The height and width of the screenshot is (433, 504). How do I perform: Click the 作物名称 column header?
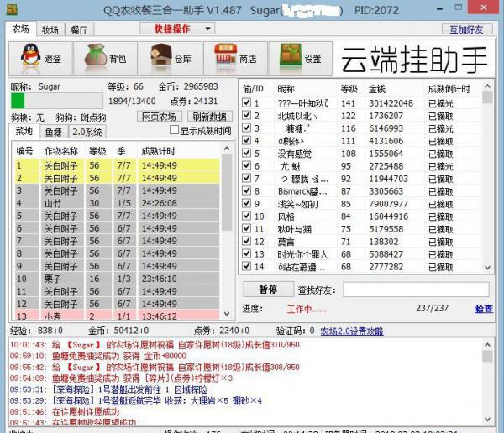coord(61,151)
